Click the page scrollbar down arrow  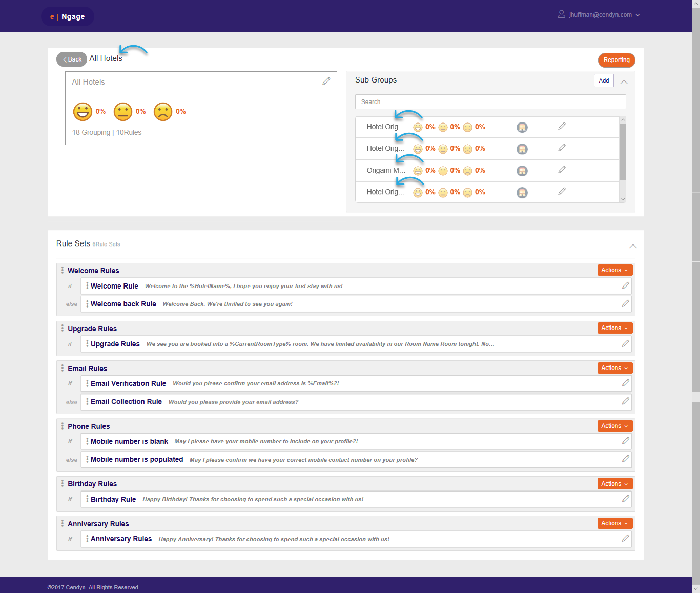pyautogui.click(x=695, y=589)
